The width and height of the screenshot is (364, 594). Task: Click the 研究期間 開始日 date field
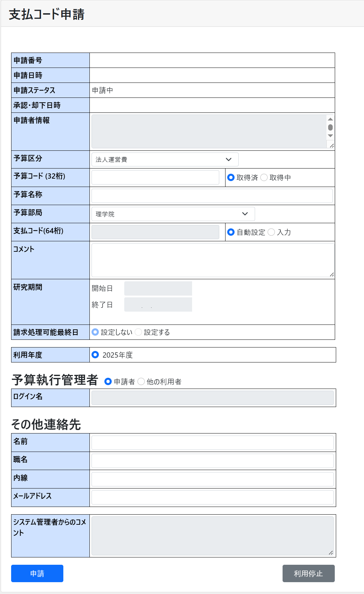point(158,288)
